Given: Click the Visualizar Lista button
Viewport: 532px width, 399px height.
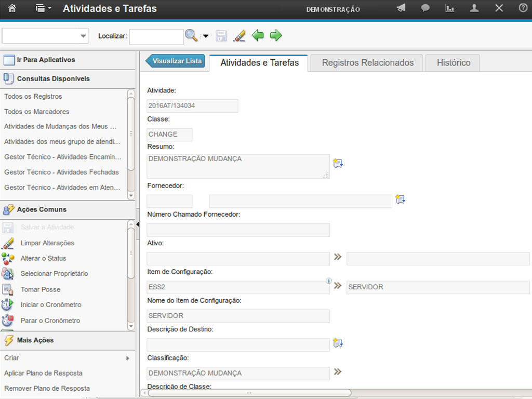Looking at the screenshot, I should pos(176,61).
